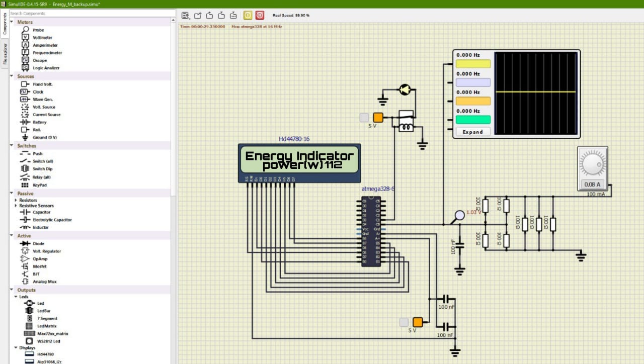
Task: Save the circuit using the toolbar icon
Action: click(221, 15)
